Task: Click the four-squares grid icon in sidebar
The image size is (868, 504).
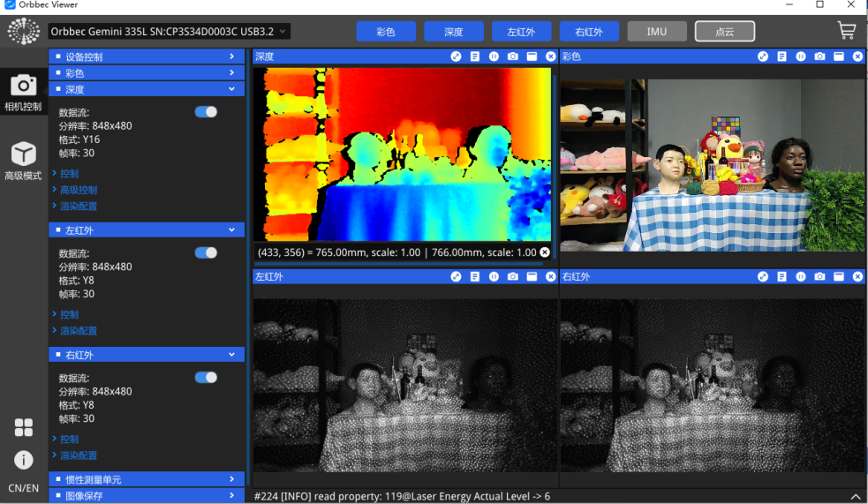Action: [23, 428]
